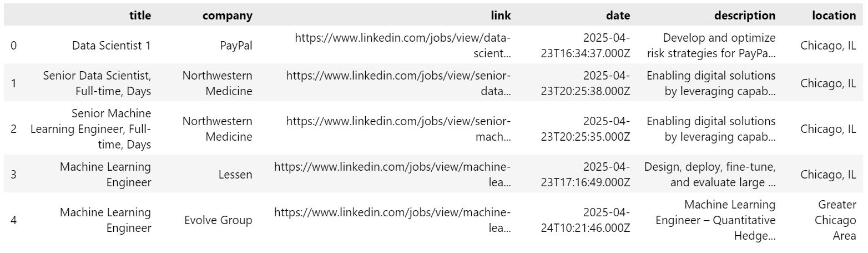Click the Quantitative Hedge description cell
This screenshot has width=868, height=253.
[x=715, y=220]
